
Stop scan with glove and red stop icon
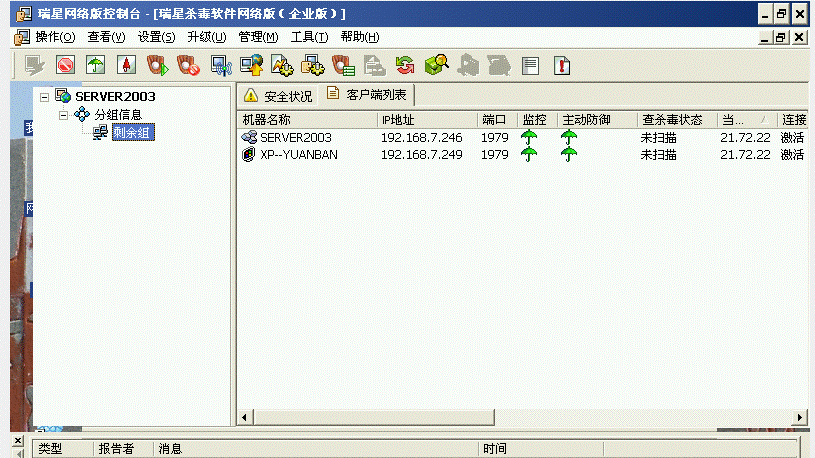coord(188,66)
